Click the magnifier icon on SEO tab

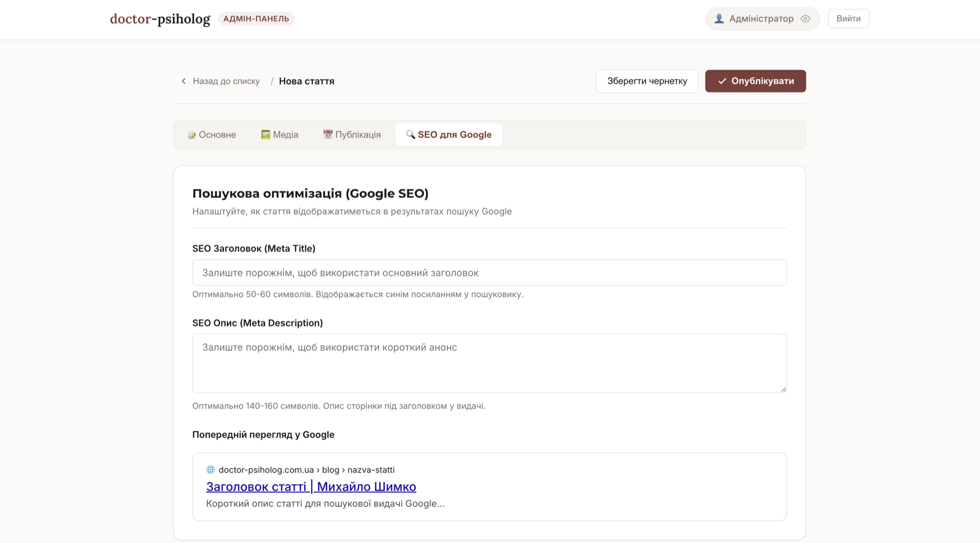(x=410, y=134)
